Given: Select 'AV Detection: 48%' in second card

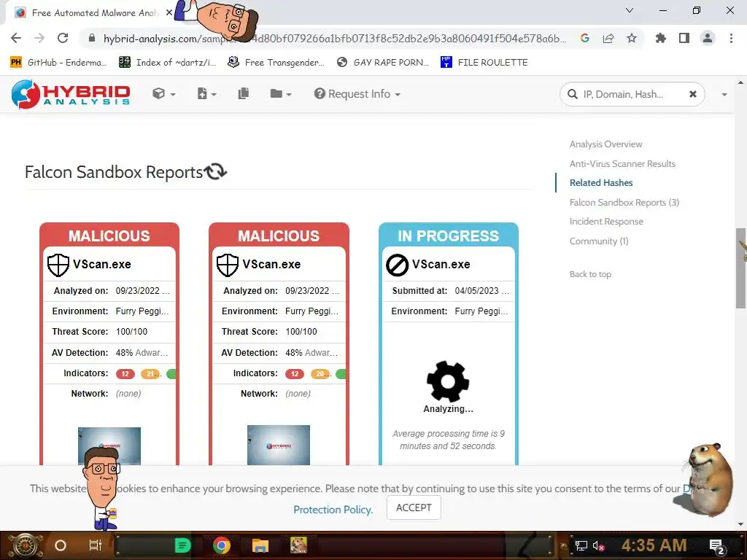Looking at the screenshot, I should pyautogui.click(x=279, y=352).
